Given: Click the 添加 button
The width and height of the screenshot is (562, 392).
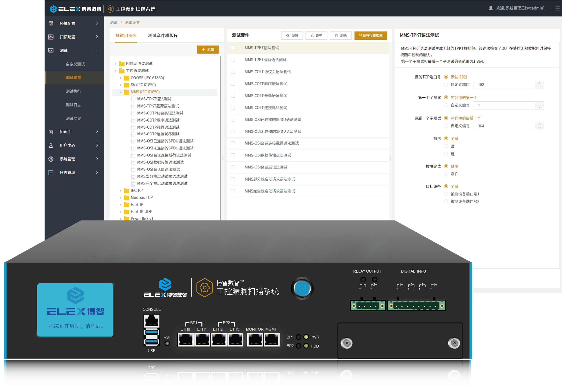Looking at the screenshot, I should coord(208,49).
